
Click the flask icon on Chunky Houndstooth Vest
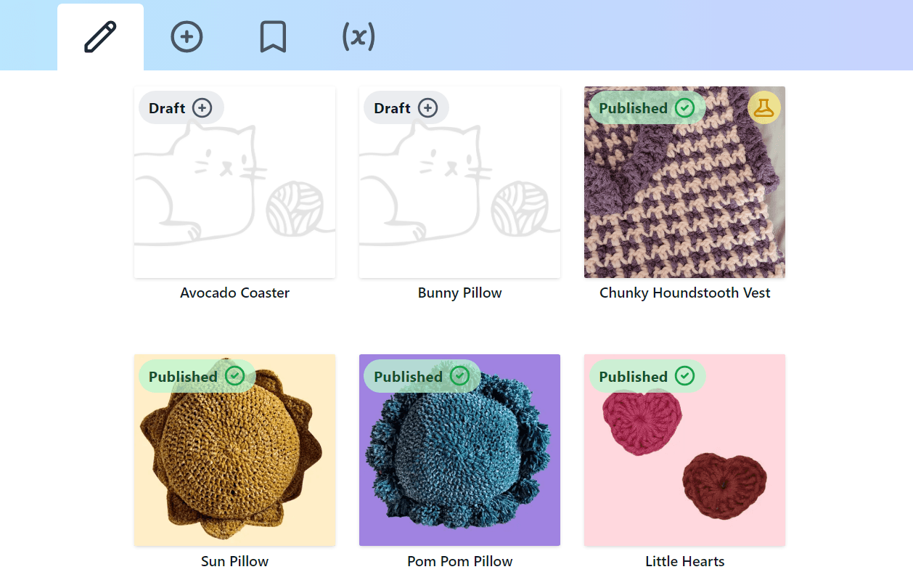(763, 107)
